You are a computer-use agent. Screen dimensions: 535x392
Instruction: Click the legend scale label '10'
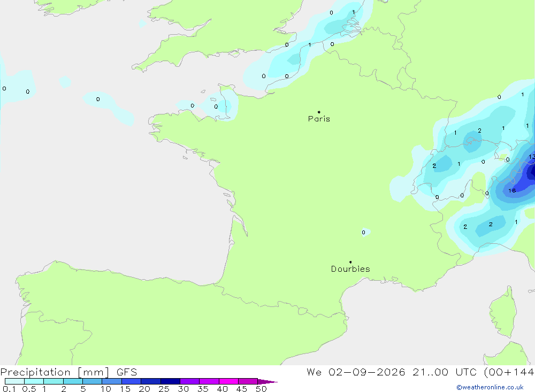coord(106,389)
